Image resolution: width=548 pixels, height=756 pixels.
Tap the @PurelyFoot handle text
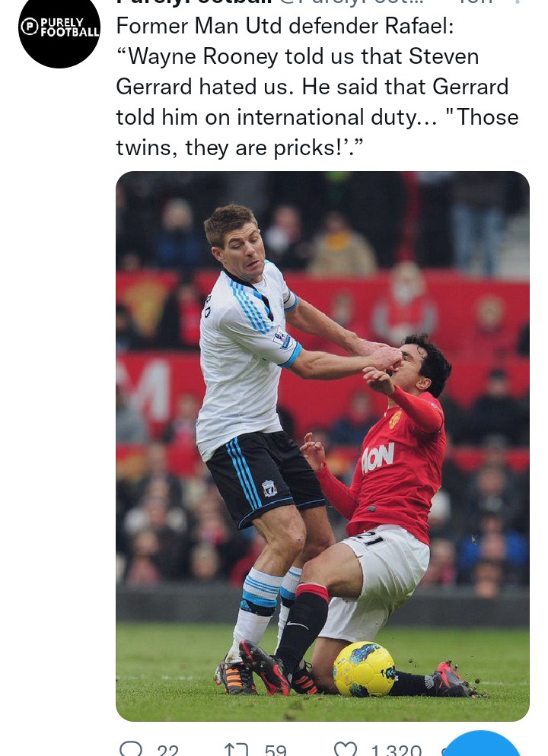(x=348, y=2)
